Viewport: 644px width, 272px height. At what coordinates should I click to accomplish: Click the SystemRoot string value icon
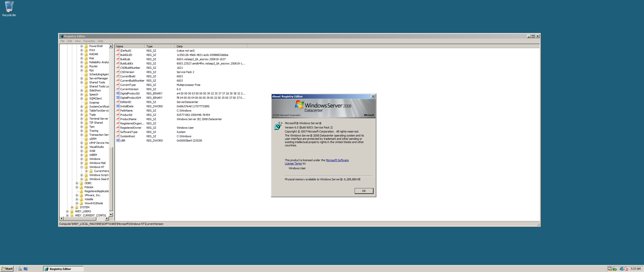click(118, 136)
